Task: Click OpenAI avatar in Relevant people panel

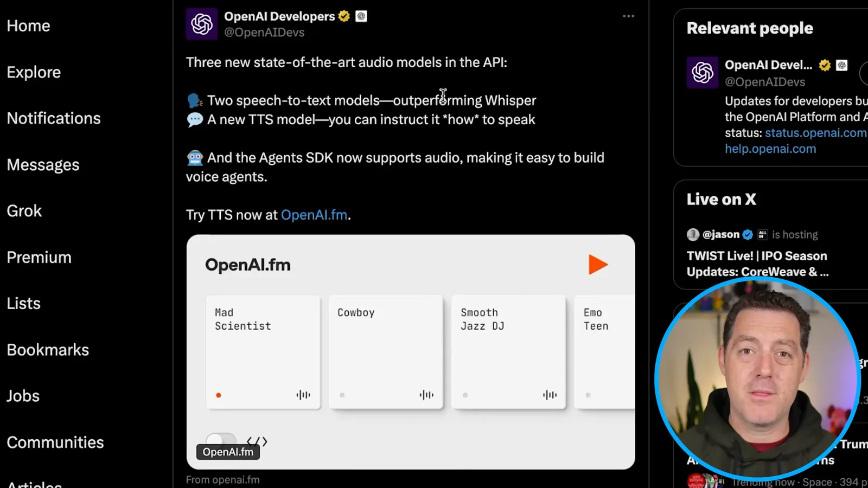Action: point(703,72)
